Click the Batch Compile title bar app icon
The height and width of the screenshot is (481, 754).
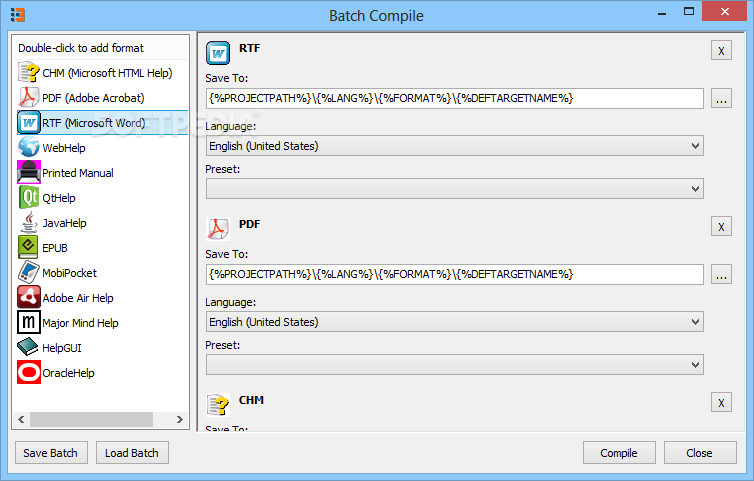[18, 15]
